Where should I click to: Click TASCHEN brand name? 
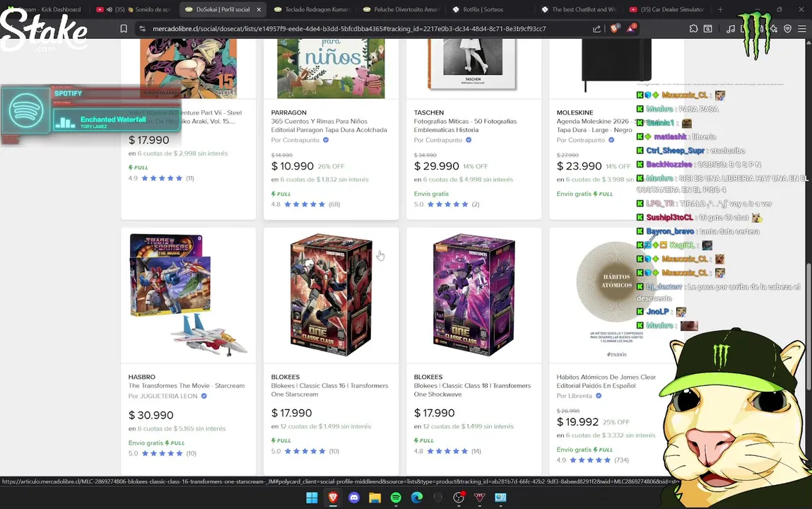pyautogui.click(x=429, y=112)
